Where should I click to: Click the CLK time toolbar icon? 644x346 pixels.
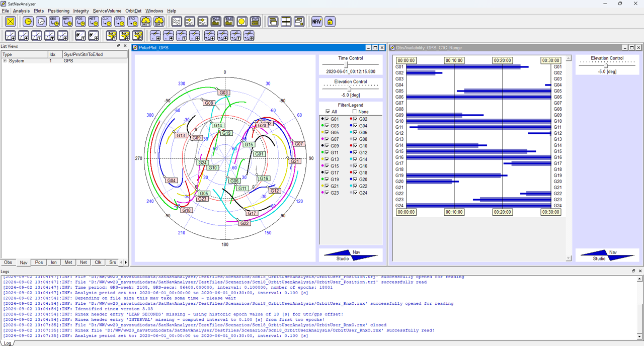tap(106, 22)
